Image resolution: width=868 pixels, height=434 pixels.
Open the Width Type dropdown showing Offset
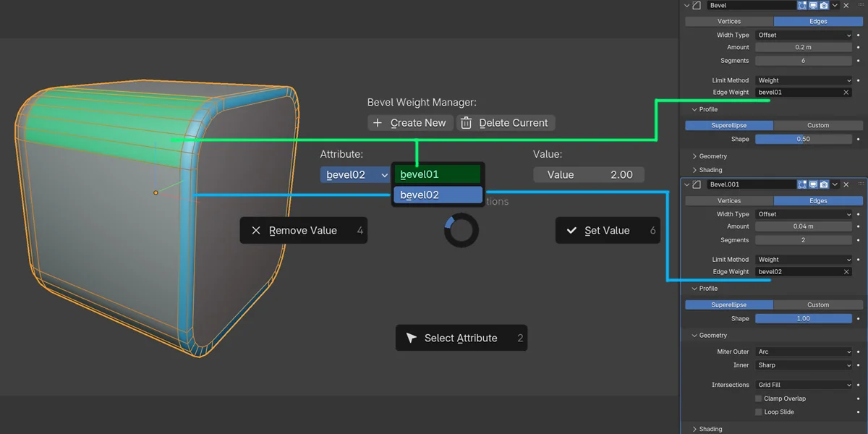click(804, 35)
